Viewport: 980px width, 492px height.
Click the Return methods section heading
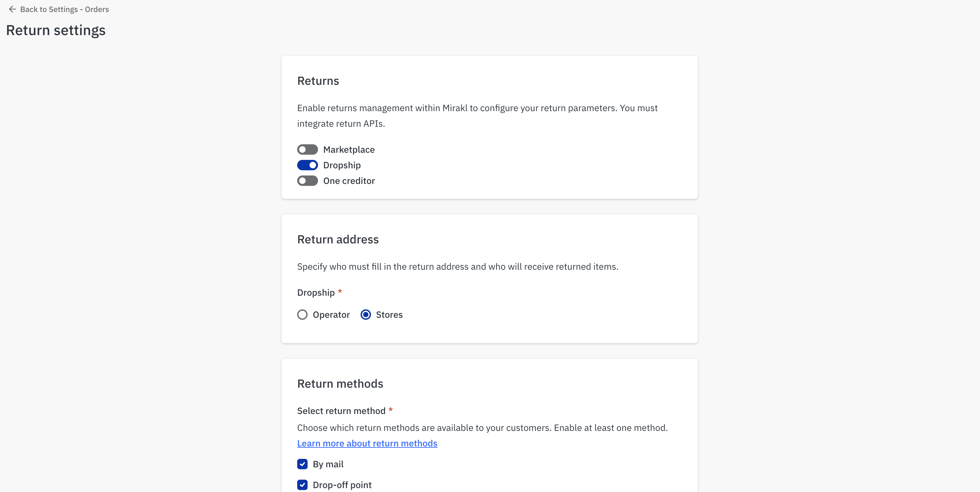[340, 384]
